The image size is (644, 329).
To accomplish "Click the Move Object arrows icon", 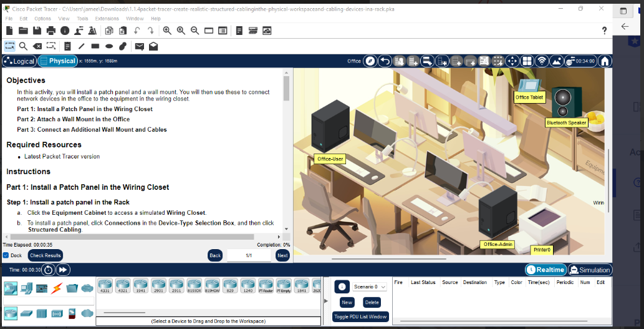I will tap(512, 61).
